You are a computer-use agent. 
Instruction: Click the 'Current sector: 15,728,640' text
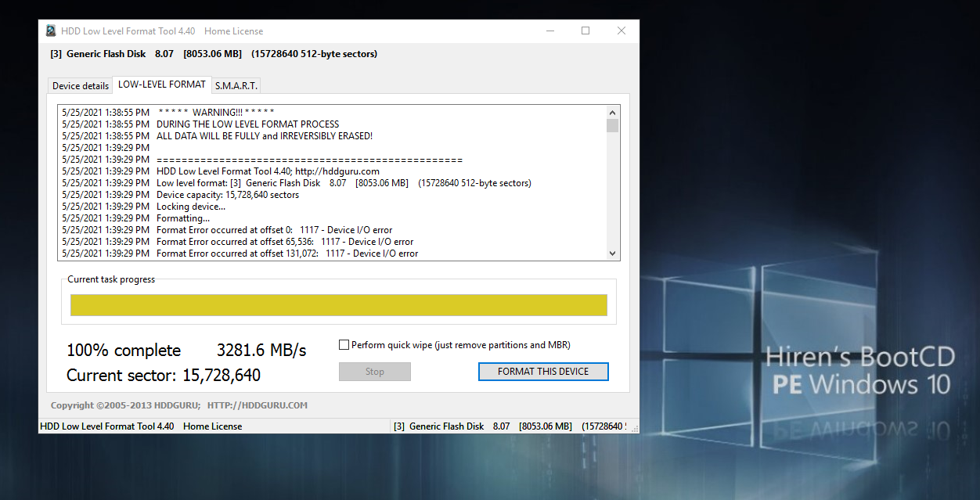pos(164,376)
